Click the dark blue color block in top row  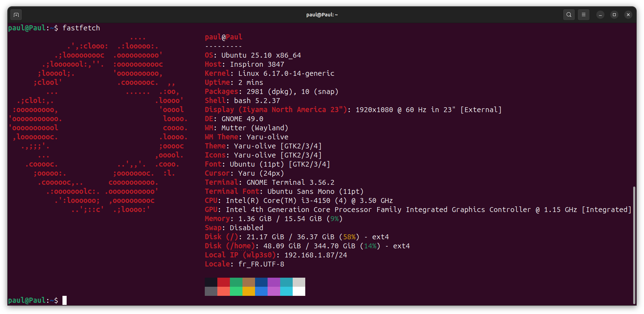pos(261,282)
